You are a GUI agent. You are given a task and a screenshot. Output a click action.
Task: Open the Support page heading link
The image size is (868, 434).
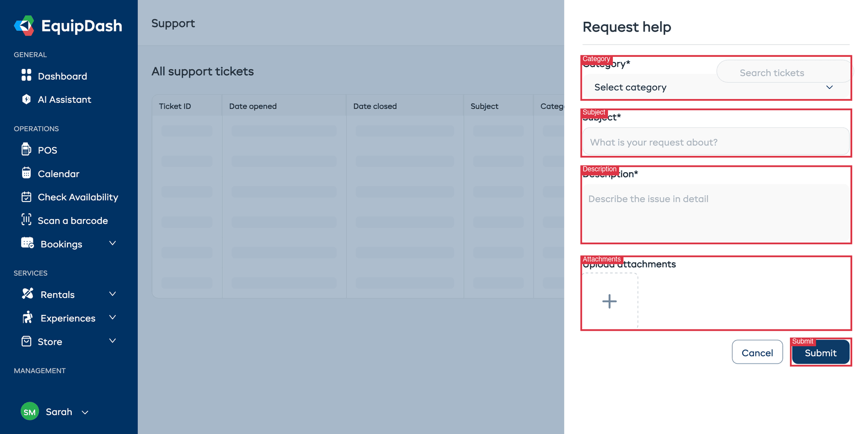click(x=173, y=23)
